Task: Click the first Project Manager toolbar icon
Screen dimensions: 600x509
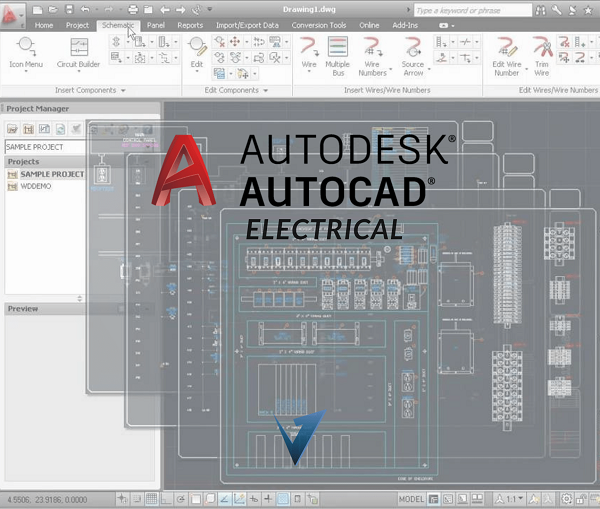Action: (x=12, y=129)
